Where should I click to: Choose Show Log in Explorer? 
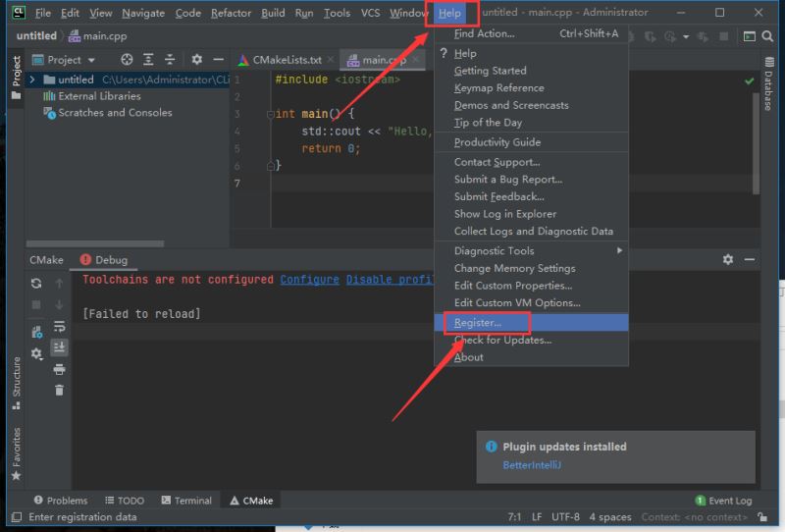coord(531,214)
